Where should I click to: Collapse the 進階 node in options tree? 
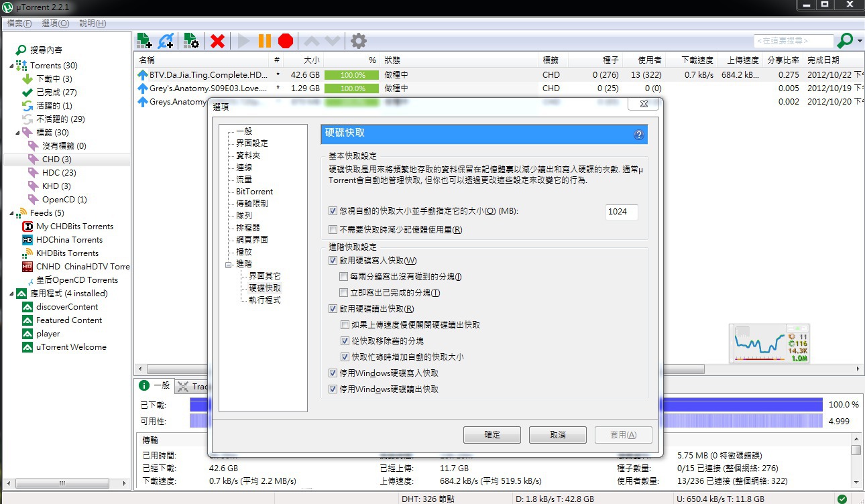point(229,264)
